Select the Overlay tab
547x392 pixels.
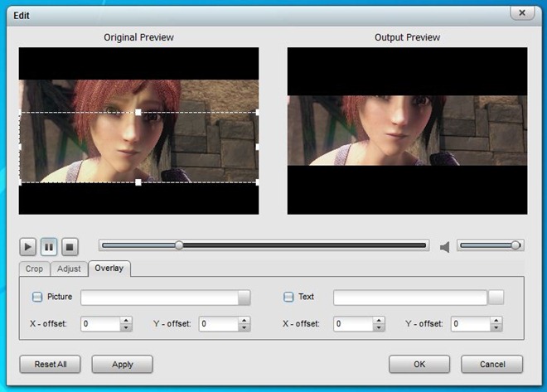coord(109,269)
